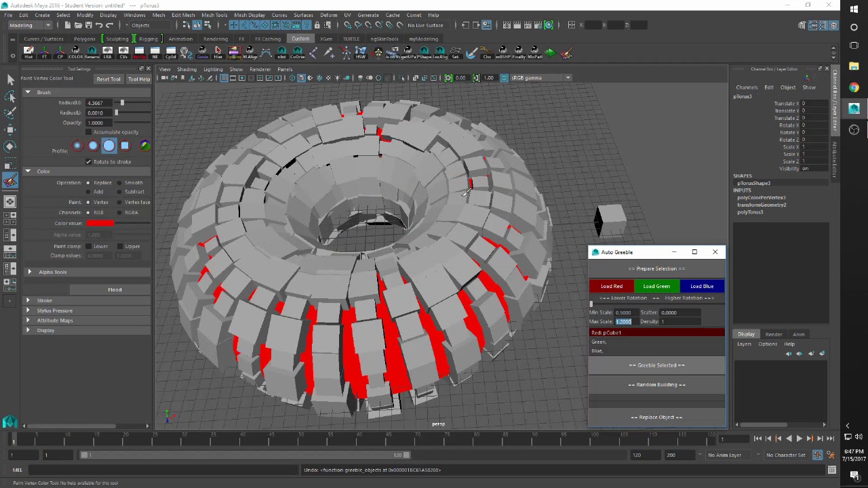Image resolution: width=868 pixels, height=488 pixels.
Task: Click the red Color value swatch
Action: 100,223
